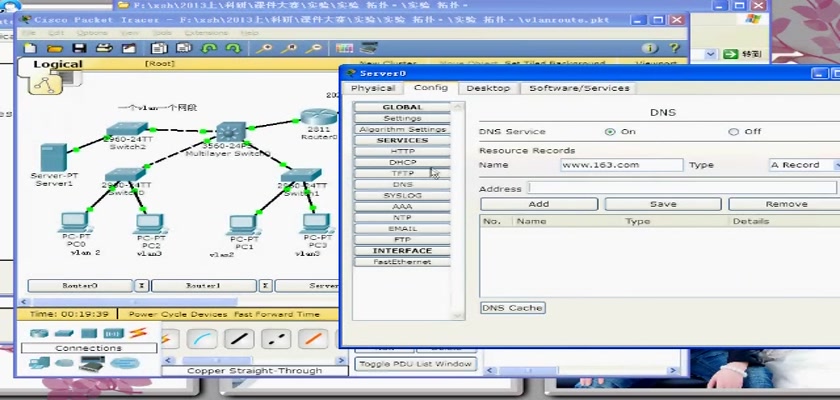Click the Redo green arrow icon
Viewport: 840px width, 400px height.
[x=233, y=48]
